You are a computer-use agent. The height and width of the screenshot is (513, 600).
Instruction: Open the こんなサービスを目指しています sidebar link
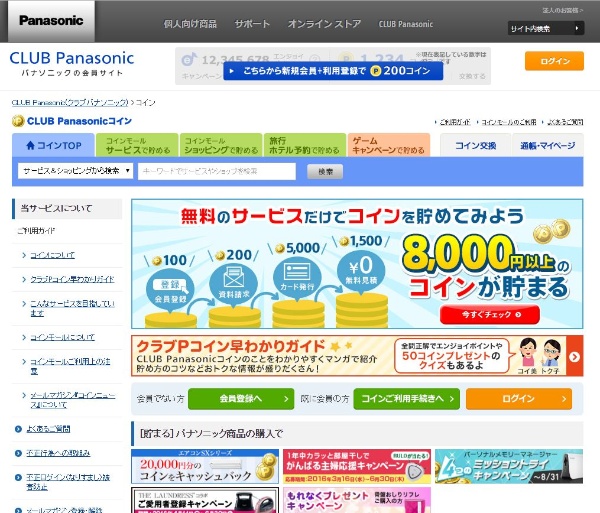coord(72,308)
